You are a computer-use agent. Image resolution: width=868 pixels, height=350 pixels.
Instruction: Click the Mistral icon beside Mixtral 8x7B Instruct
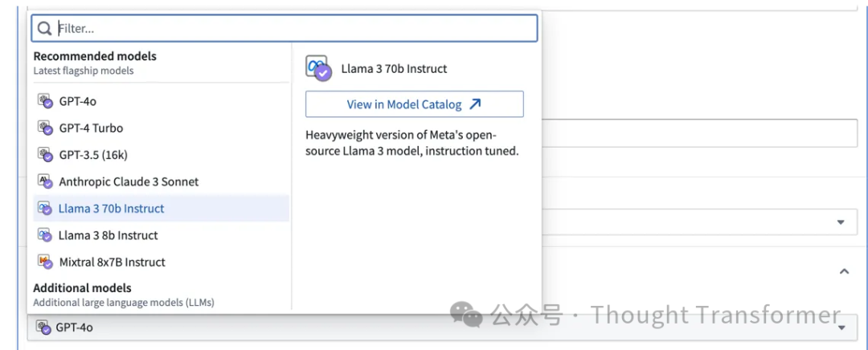click(45, 262)
